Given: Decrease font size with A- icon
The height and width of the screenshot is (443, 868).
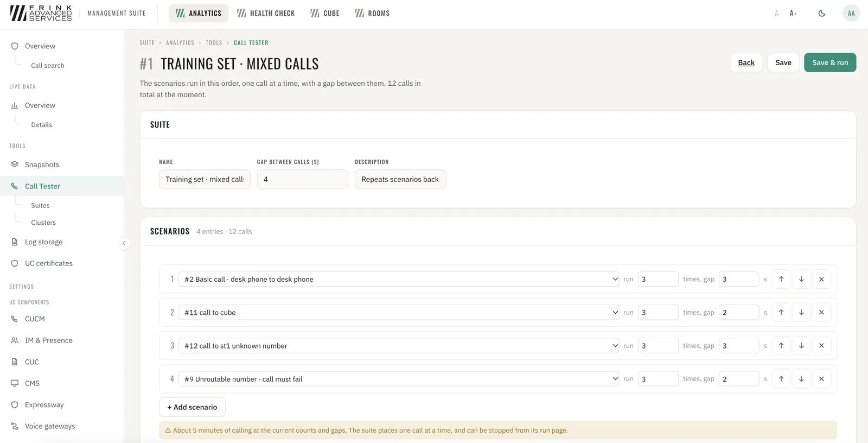Looking at the screenshot, I should pos(777,13).
